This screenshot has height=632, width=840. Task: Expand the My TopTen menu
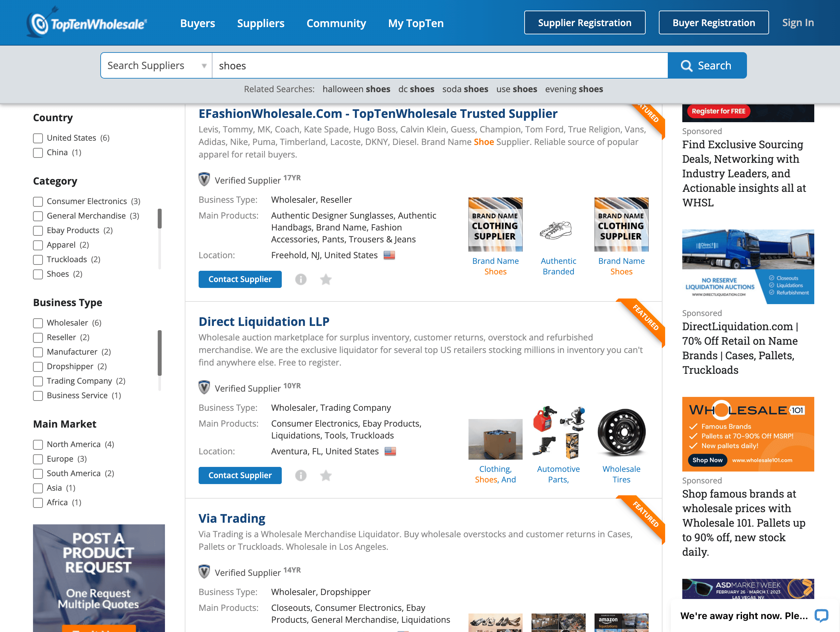415,23
